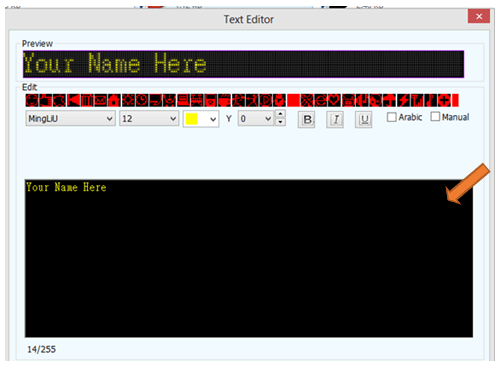Insert the clock symbol
The width and height of the screenshot is (496, 372).
tap(142, 100)
